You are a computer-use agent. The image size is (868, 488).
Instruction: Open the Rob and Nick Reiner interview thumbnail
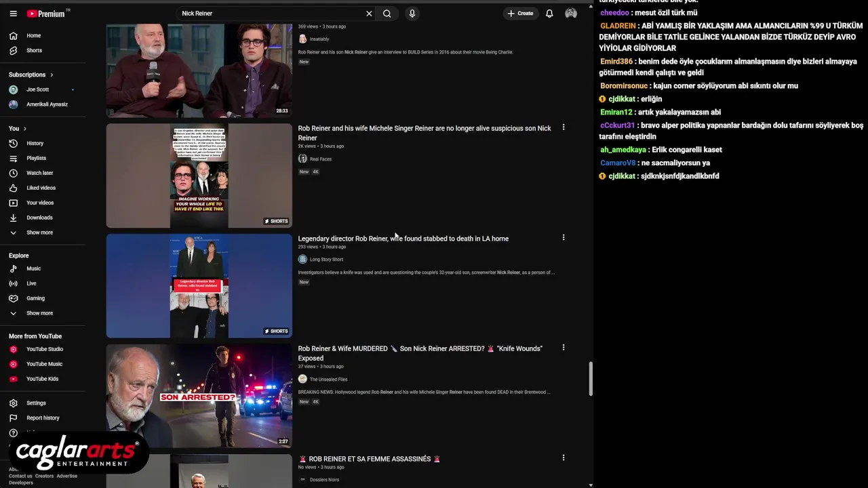199,70
